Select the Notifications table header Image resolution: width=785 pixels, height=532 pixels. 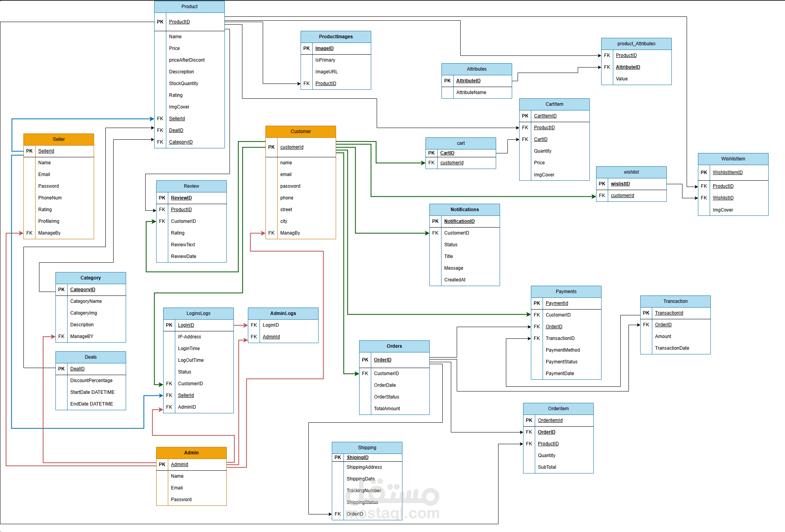(465, 210)
